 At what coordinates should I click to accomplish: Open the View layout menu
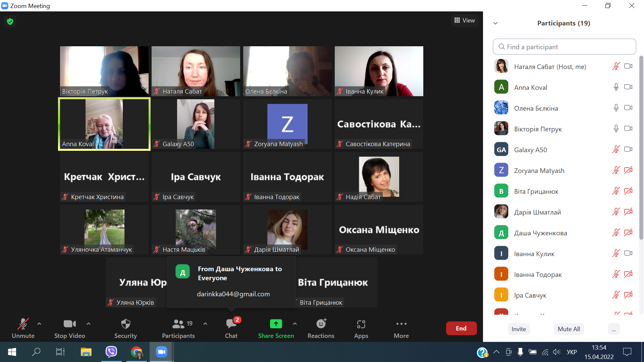click(465, 20)
